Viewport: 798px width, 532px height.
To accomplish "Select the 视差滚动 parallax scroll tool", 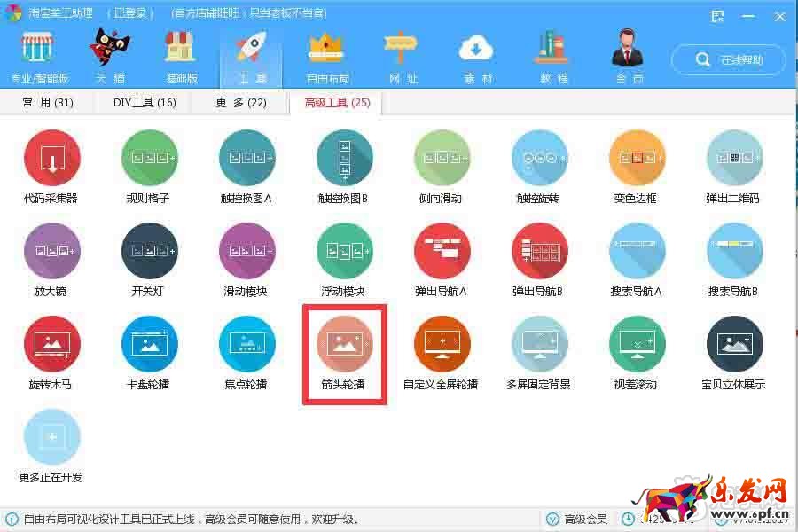I will click(638, 344).
